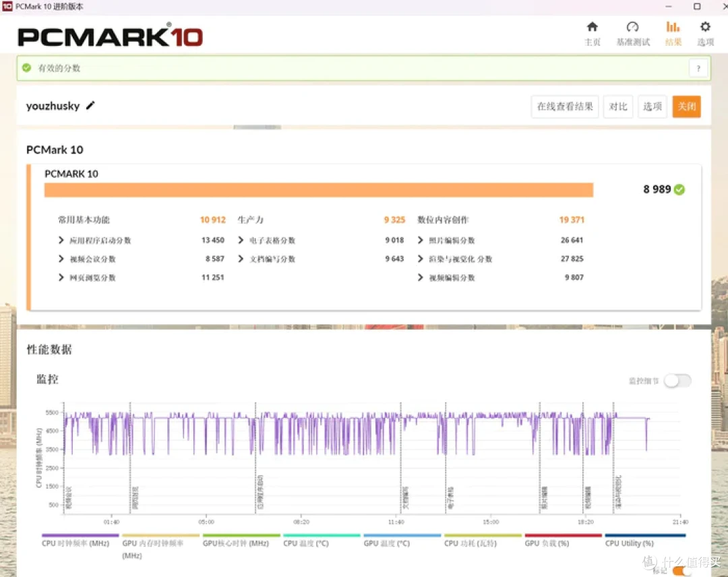Click the 15:00 time label on chart
This screenshot has width=728, height=577.
(491, 522)
